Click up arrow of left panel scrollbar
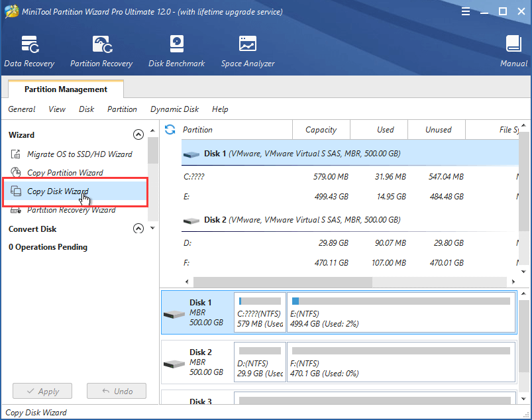This screenshot has width=532, height=420. 152,131
